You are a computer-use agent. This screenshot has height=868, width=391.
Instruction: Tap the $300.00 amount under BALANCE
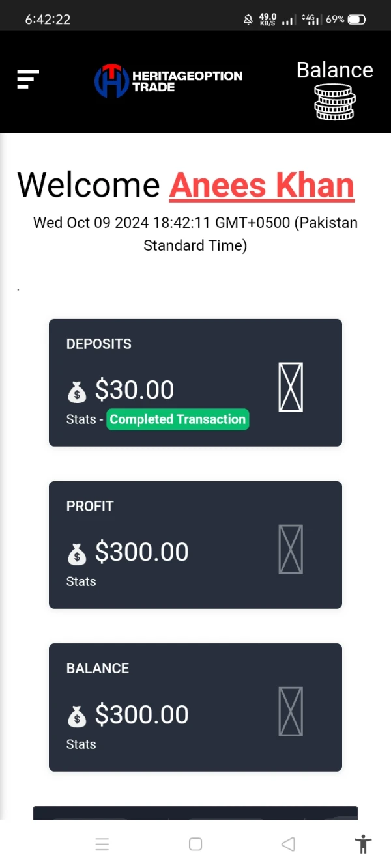click(x=141, y=715)
